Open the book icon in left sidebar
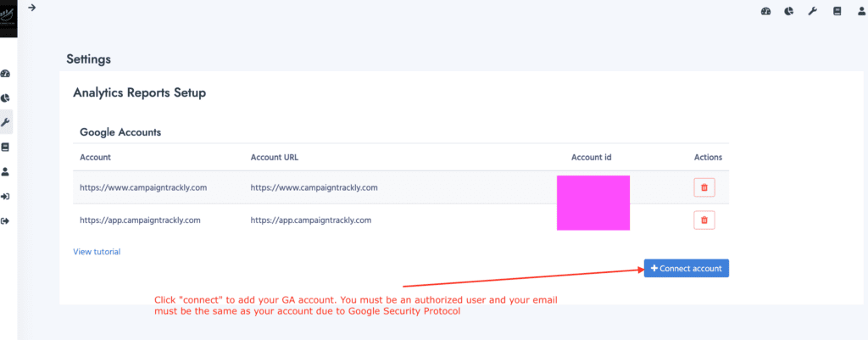Image resolution: width=868 pixels, height=340 pixels. pos(6,147)
